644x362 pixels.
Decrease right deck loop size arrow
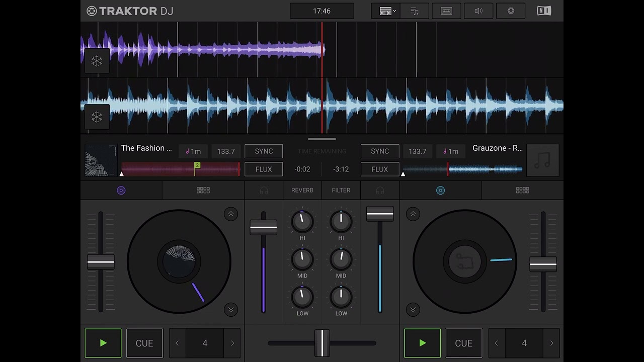click(496, 343)
